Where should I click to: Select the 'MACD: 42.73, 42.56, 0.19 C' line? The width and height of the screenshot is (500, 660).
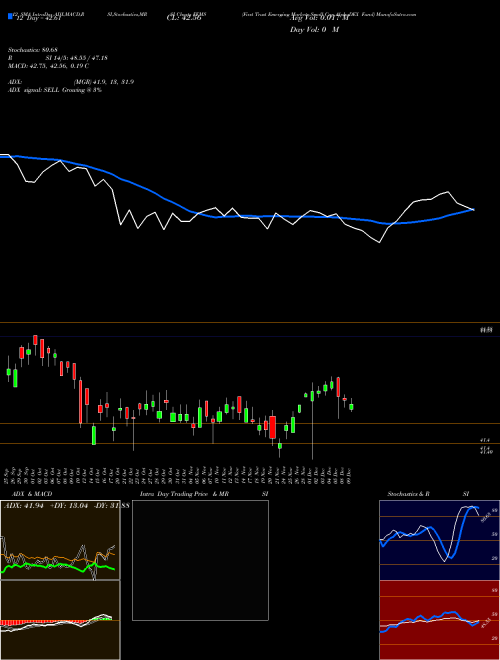point(48,66)
